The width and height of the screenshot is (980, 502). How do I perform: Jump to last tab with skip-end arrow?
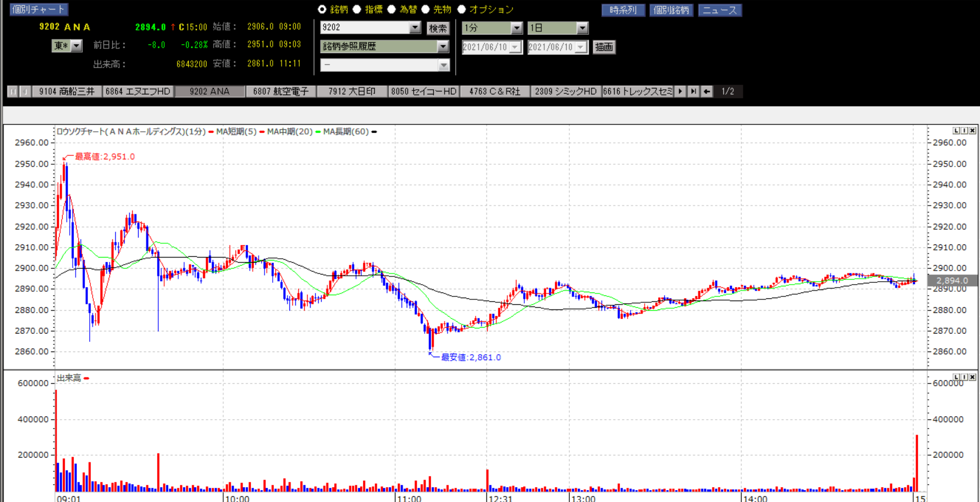pos(693,92)
